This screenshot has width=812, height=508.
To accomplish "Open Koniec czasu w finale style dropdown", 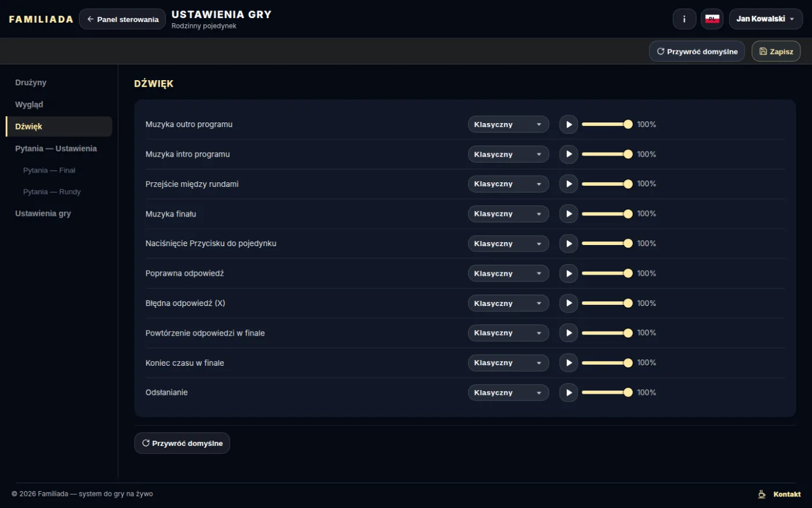I will point(508,363).
